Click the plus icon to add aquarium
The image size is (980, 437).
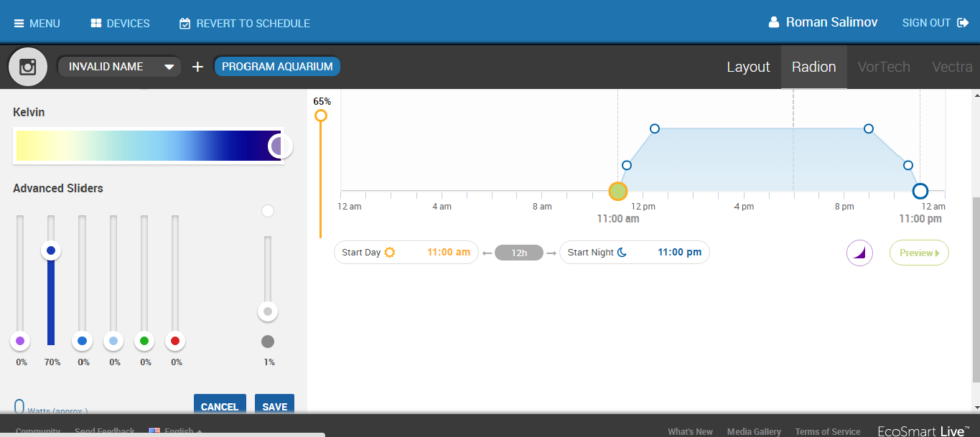click(197, 67)
